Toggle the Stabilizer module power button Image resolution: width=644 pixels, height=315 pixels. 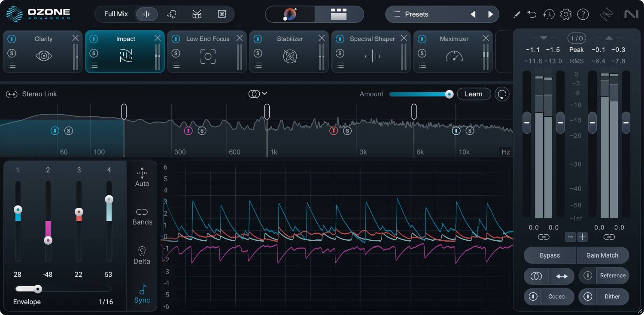258,39
